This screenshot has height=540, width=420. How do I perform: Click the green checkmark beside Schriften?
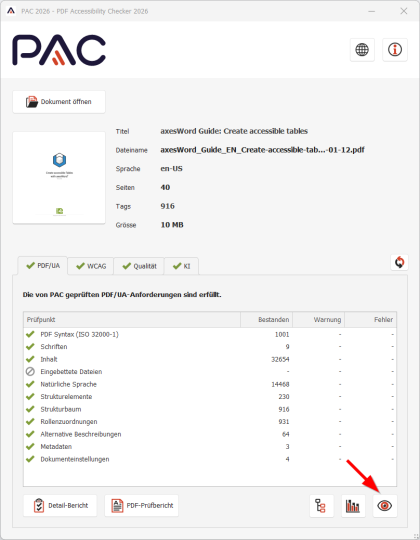click(x=30, y=346)
